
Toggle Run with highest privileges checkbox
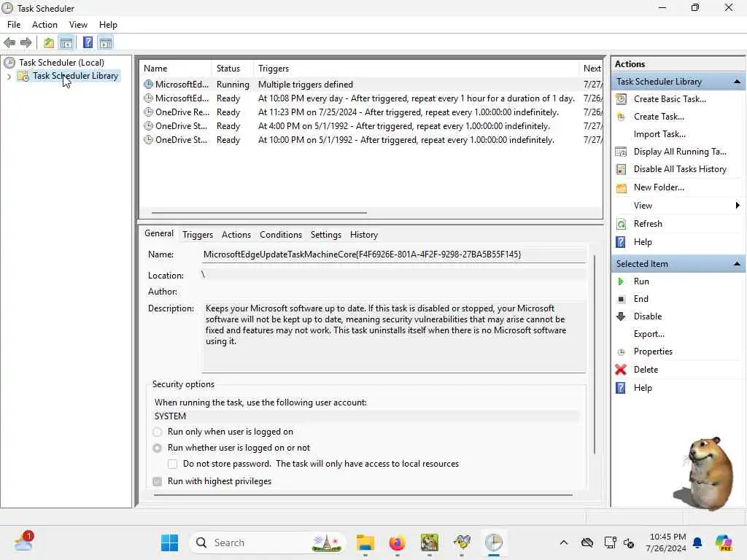(x=158, y=482)
